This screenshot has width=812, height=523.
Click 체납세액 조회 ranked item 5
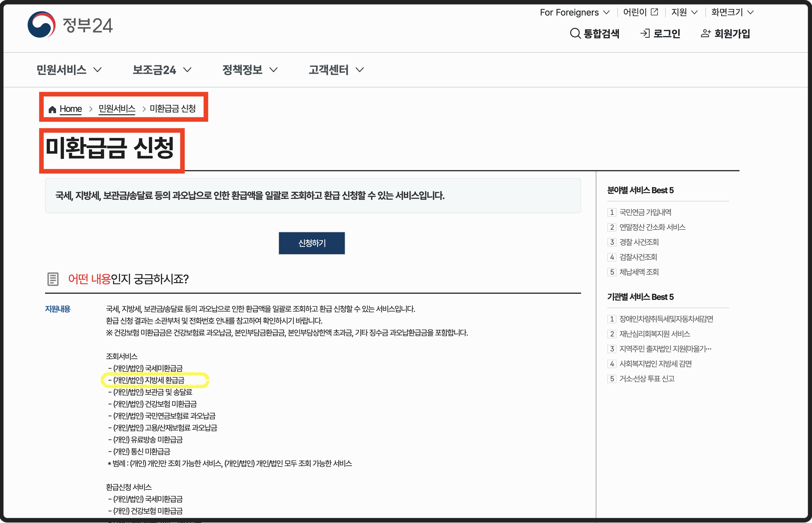click(639, 272)
